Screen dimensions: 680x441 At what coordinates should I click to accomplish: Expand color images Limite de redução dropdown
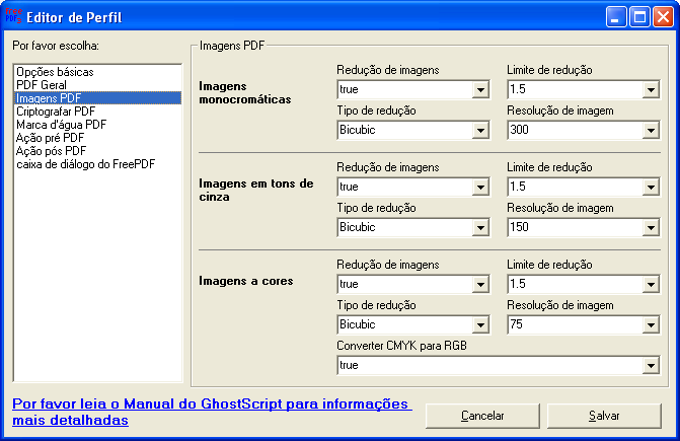point(651,284)
